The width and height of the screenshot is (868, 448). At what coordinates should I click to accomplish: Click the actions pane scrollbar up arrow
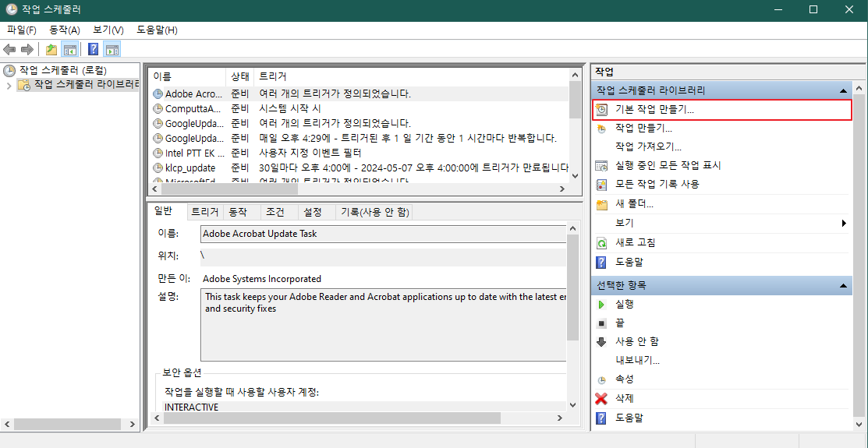(x=859, y=89)
